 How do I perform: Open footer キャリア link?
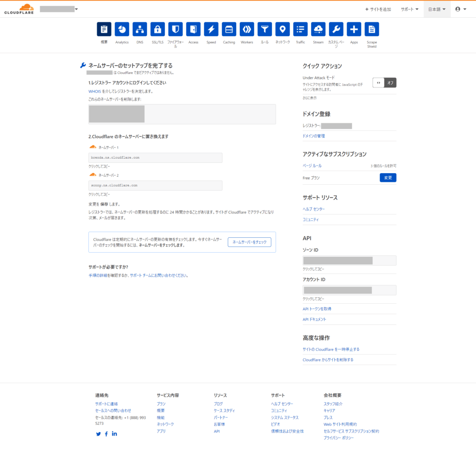(x=330, y=411)
